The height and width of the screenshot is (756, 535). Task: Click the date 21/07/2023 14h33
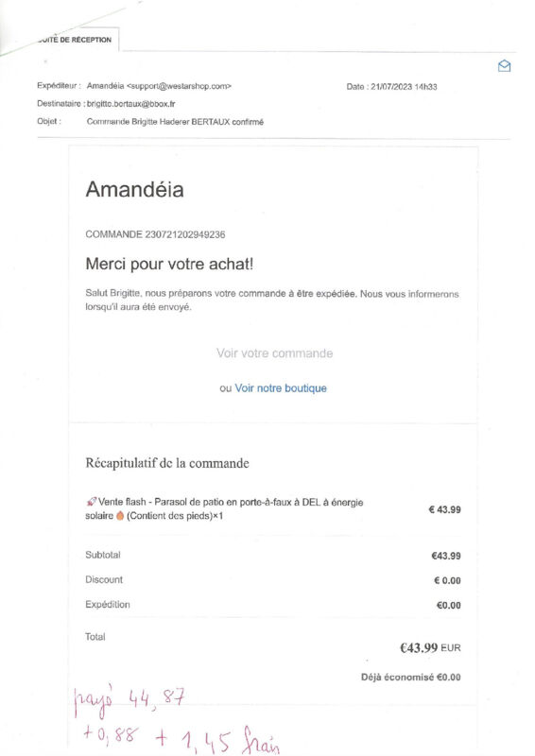[x=404, y=87]
